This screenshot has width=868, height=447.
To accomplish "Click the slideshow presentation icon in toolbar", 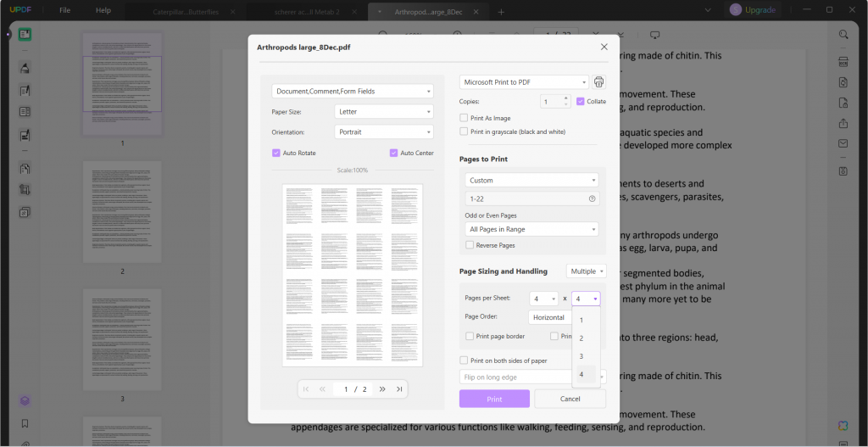I will 655,35.
